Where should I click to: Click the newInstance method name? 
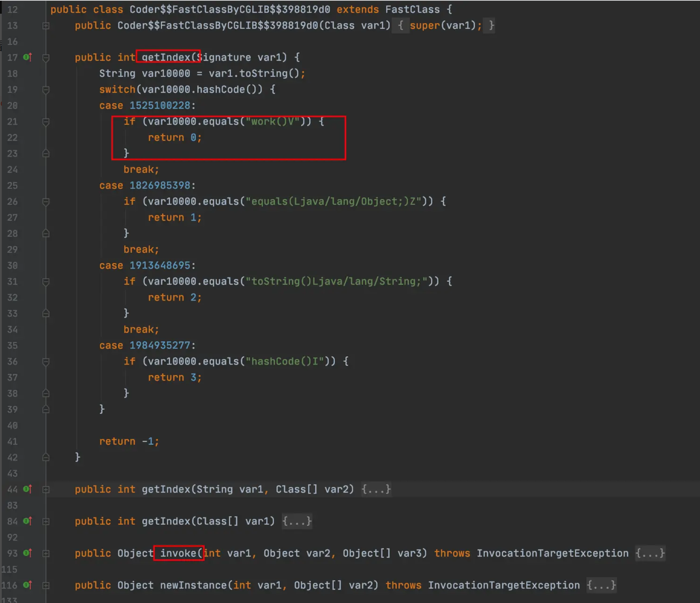193,585
